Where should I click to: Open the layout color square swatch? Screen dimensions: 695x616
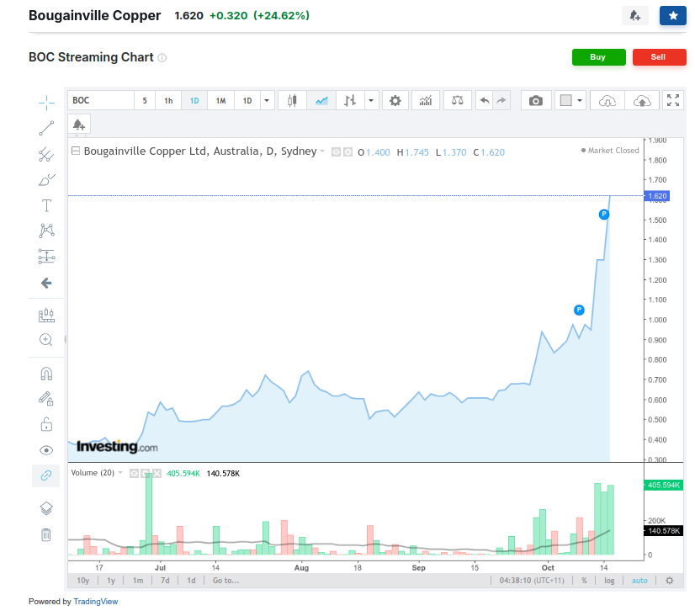coord(565,101)
